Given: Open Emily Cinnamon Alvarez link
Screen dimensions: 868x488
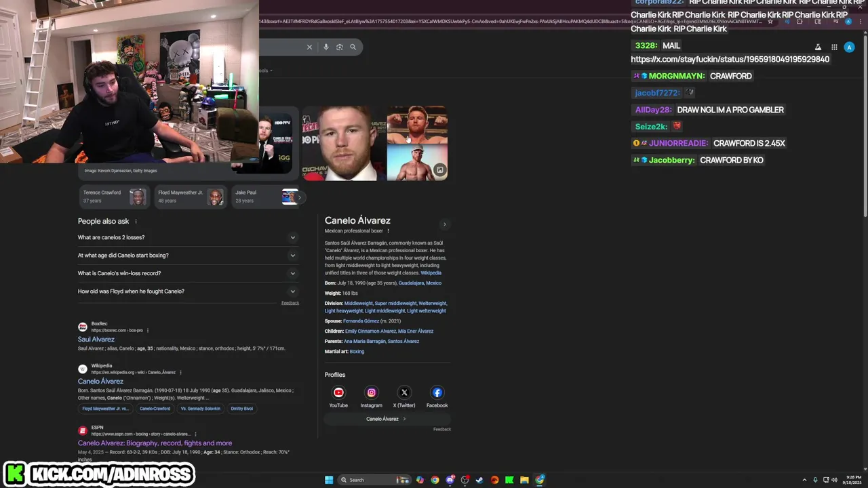Looking at the screenshot, I should pyautogui.click(x=370, y=331).
